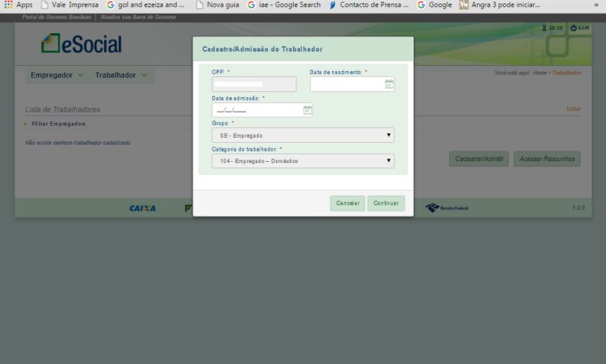The height and width of the screenshot is (364, 606).
Task: Click the Cadastrar/Admitir button
Action: pos(479,159)
